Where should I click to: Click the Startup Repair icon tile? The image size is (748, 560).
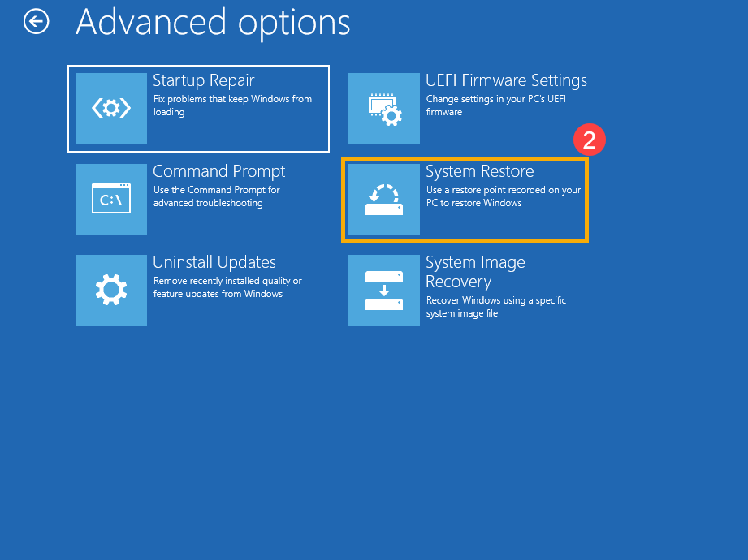[x=111, y=109]
